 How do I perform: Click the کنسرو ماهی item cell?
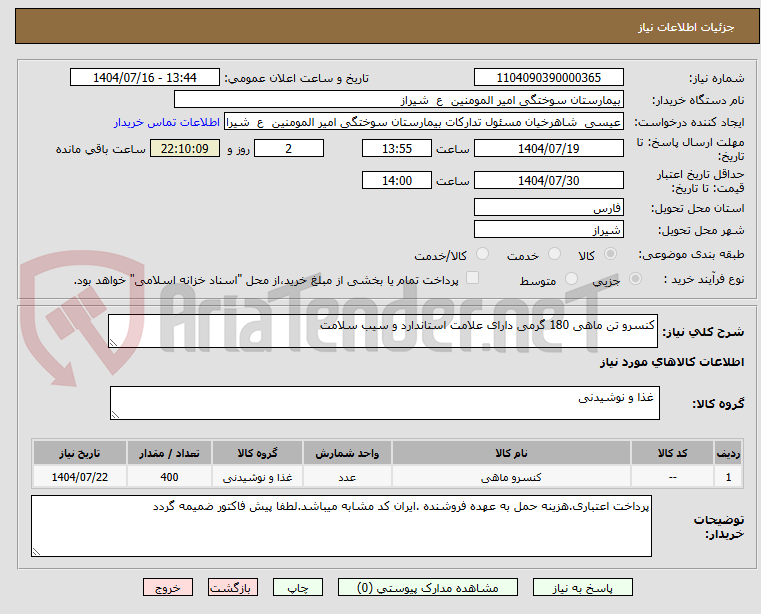[511, 477]
